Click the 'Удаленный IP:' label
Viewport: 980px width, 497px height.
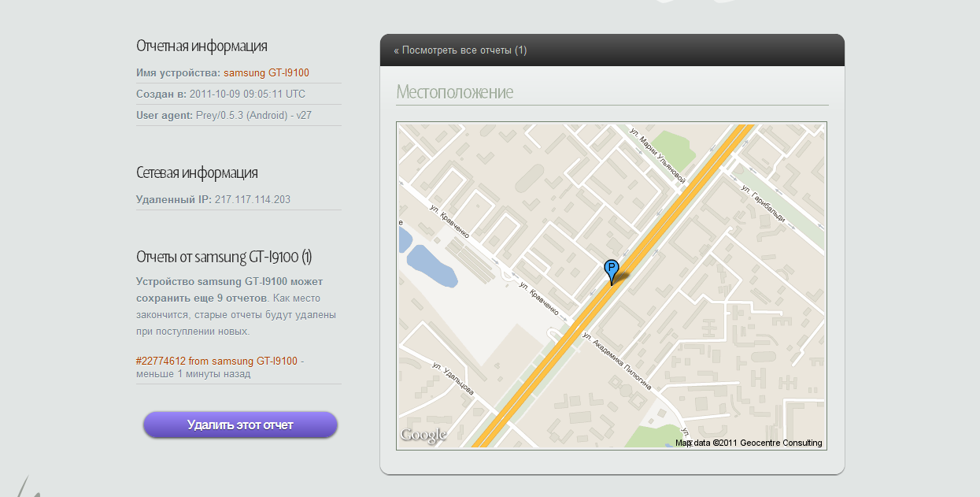(173, 199)
